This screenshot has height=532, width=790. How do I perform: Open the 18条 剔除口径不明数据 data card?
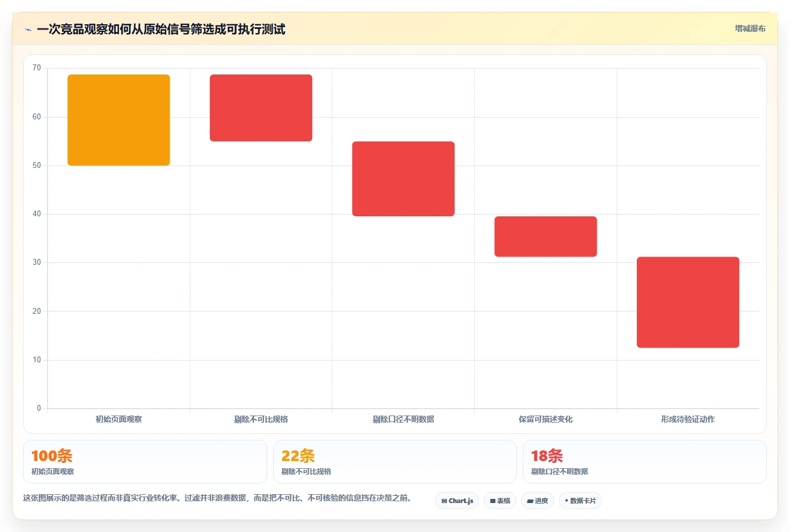pyautogui.click(x=645, y=462)
